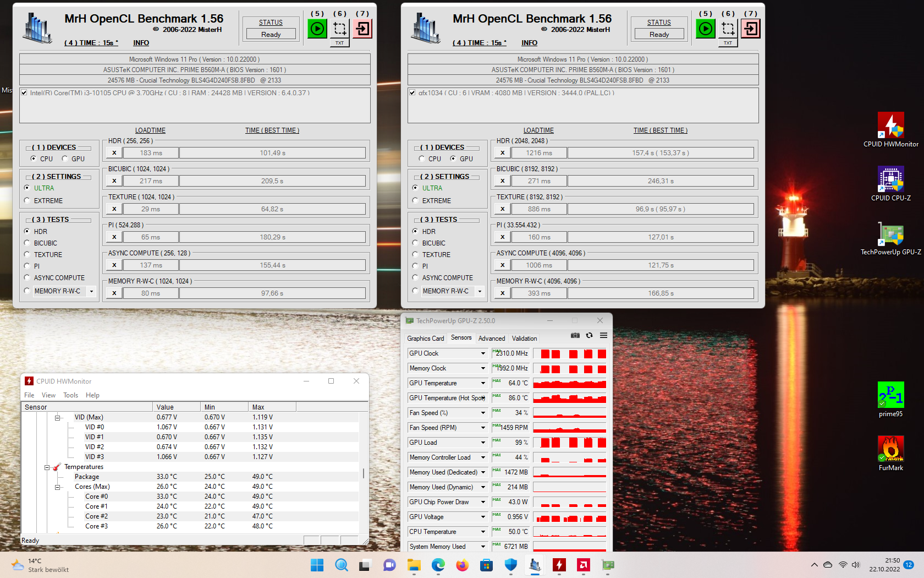This screenshot has width=924, height=578.
Task: Click the screenshot selection icon in left benchmark
Action: click(340, 29)
